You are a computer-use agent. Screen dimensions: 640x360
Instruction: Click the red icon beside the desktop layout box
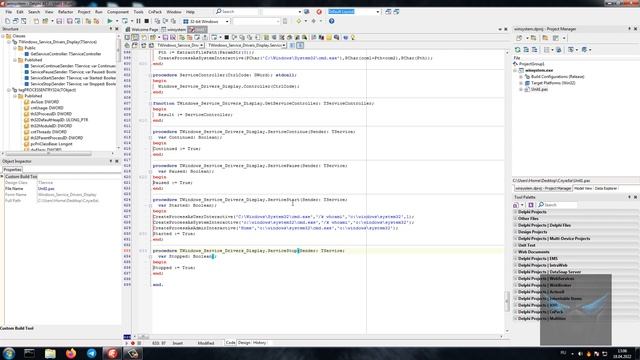coord(319,12)
